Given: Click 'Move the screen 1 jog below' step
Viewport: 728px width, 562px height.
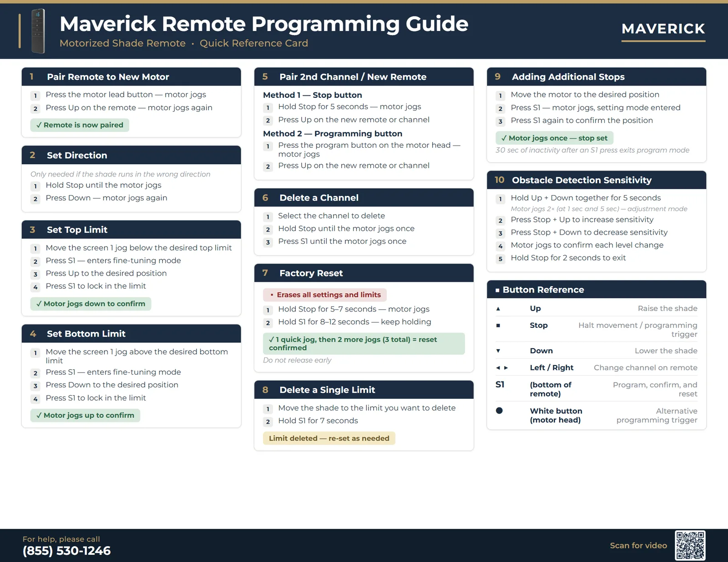Looking at the screenshot, I should coord(139,248).
